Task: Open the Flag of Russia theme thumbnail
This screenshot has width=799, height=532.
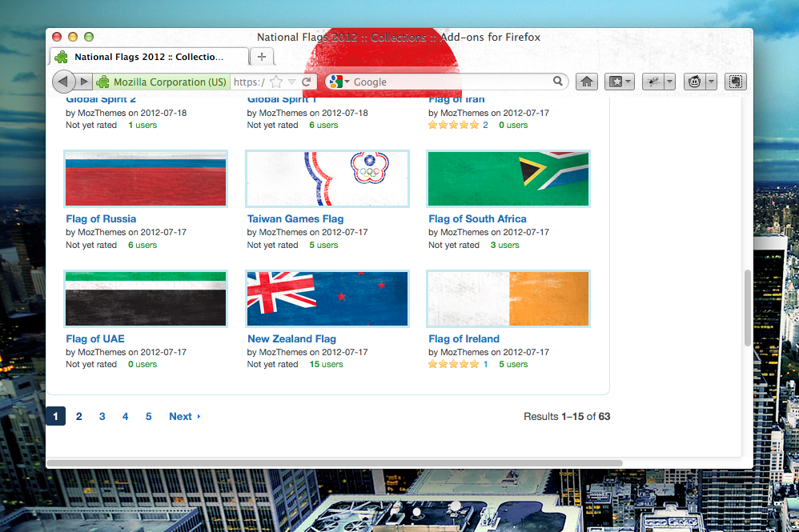Action: [146, 178]
